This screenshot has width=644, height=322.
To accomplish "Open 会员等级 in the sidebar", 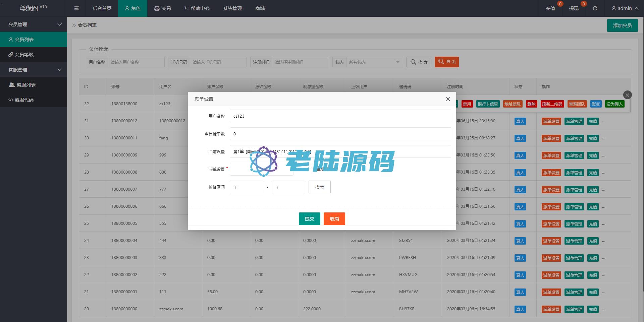I will pyautogui.click(x=24, y=55).
